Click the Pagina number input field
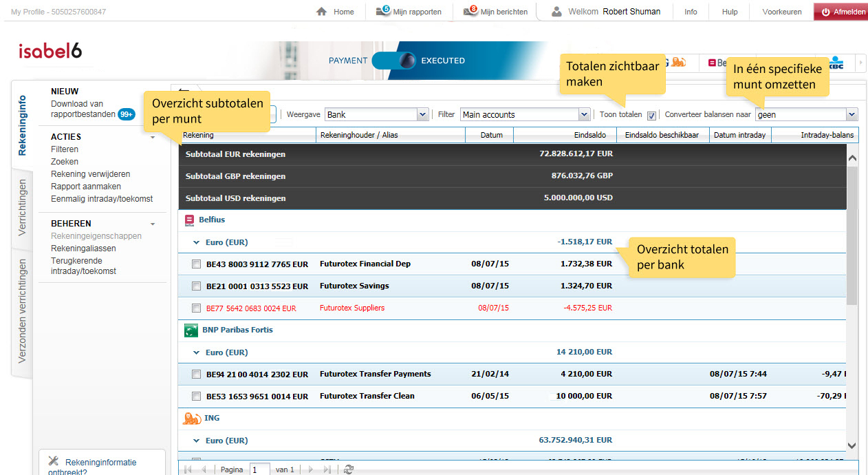The image size is (868, 475). coord(259,469)
